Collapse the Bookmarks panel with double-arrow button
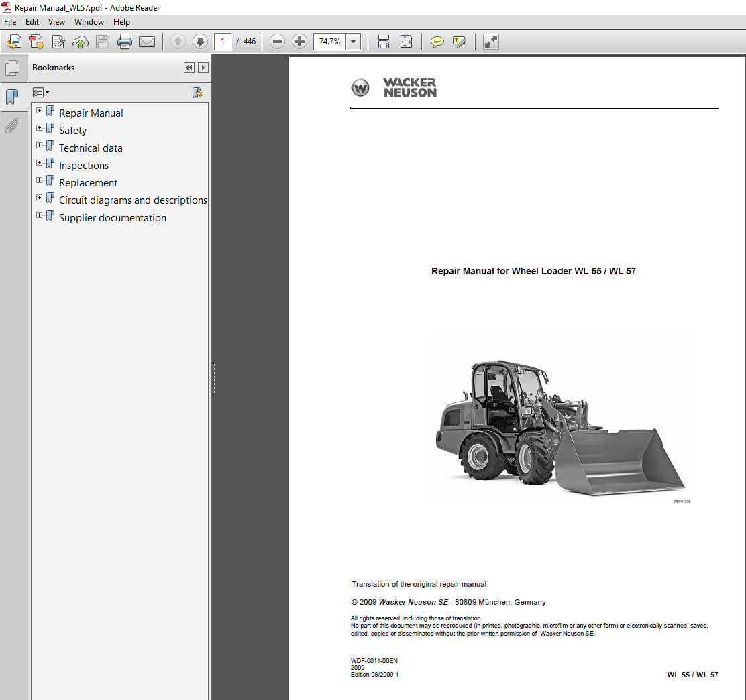Image resolution: width=746 pixels, height=700 pixels. click(x=189, y=67)
